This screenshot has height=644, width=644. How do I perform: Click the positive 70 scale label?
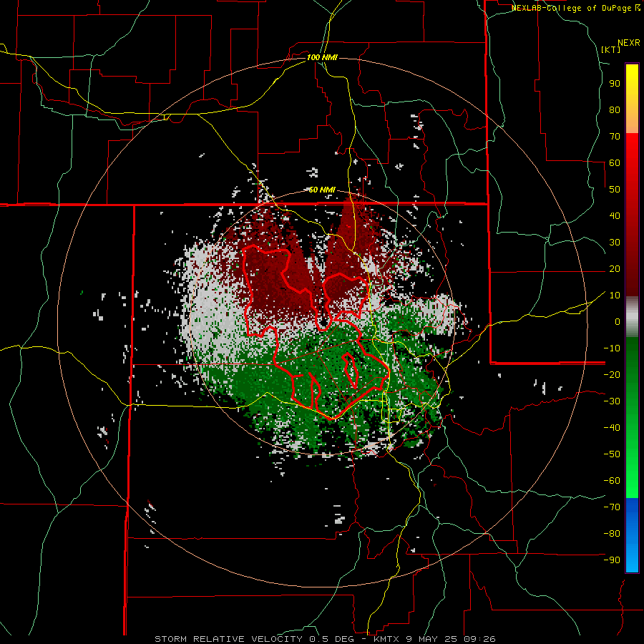(615, 137)
